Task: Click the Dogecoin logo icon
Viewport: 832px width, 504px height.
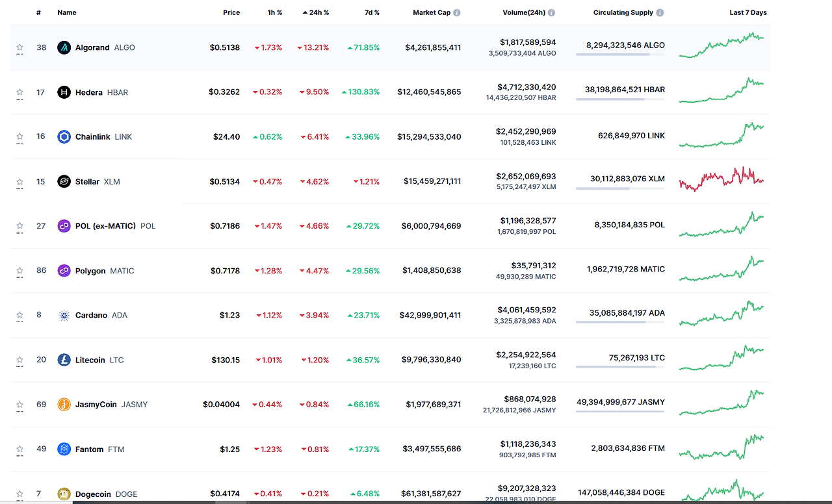Action: point(64,494)
